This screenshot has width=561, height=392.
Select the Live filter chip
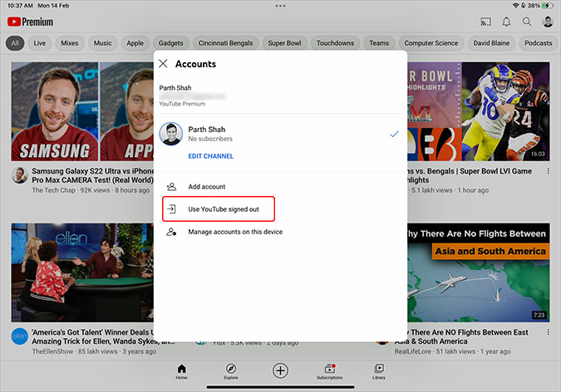pyautogui.click(x=40, y=43)
